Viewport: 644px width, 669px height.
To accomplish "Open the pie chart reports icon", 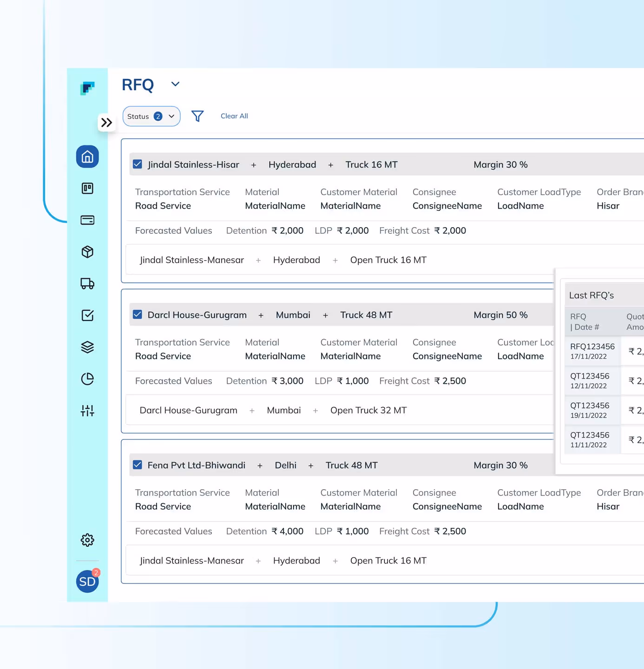I will tap(87, 379).
